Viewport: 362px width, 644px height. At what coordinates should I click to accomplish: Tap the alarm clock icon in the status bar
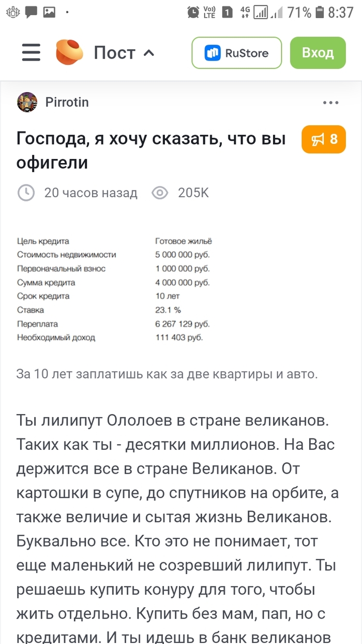click(x=193, y=12)
